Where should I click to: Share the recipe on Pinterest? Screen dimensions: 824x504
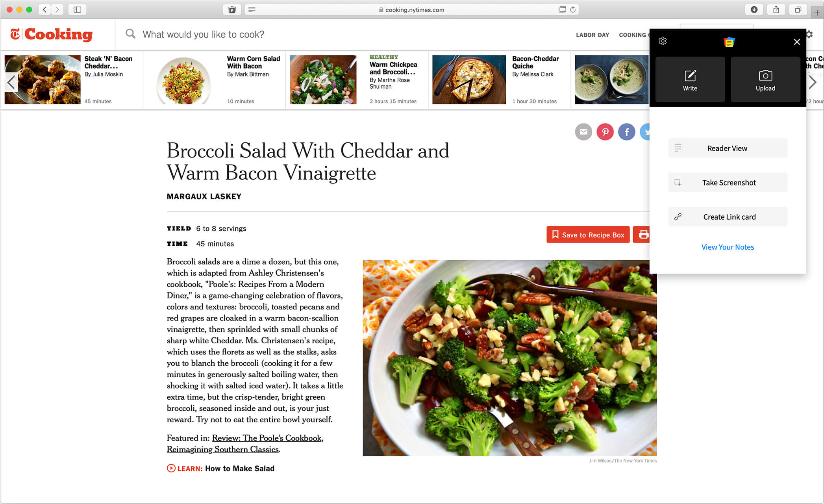click(x=605, y=132)
